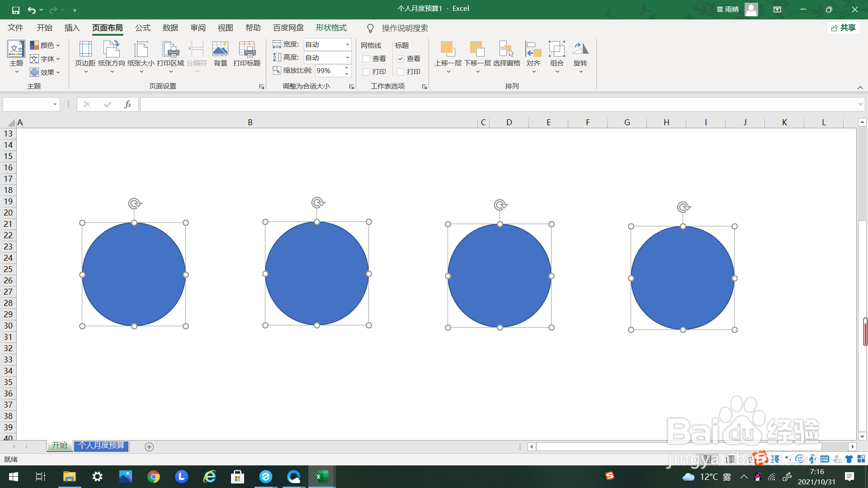
Task: Expand the 宽度 width dropdown
Action: (347, 44)
